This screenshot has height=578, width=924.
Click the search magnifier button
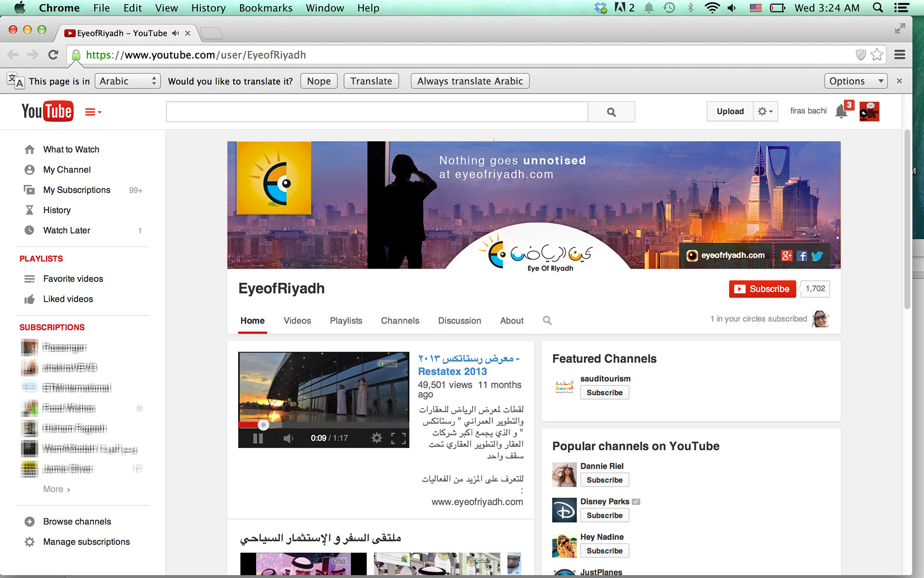611,112
